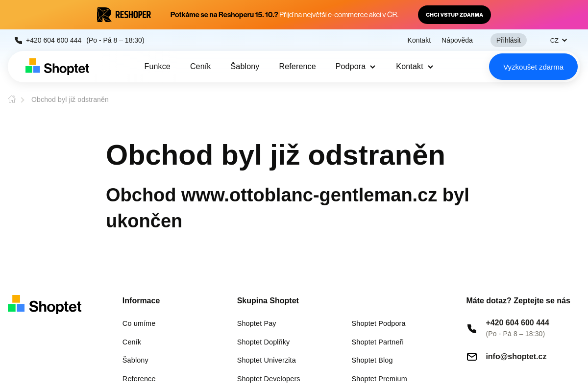The width and height of the screenshot is (588, 392).
Task: Open Šablony in the main navigation
Action: (245, 67)
